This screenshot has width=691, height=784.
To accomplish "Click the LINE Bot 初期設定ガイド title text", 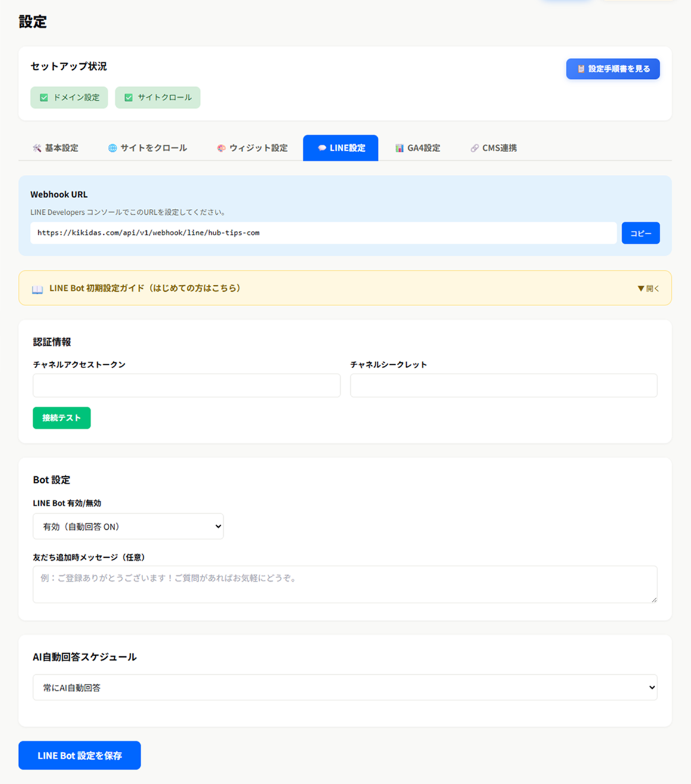I will click(145, 288).
